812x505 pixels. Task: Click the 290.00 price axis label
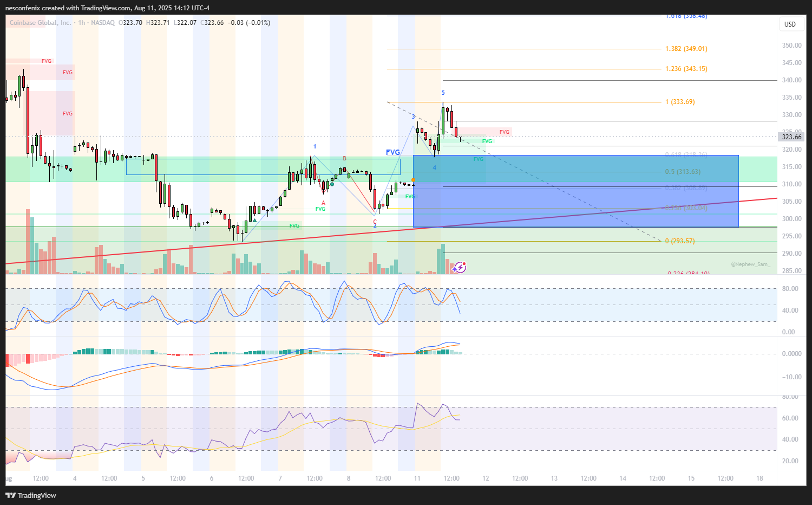click(x=791, y=254)
